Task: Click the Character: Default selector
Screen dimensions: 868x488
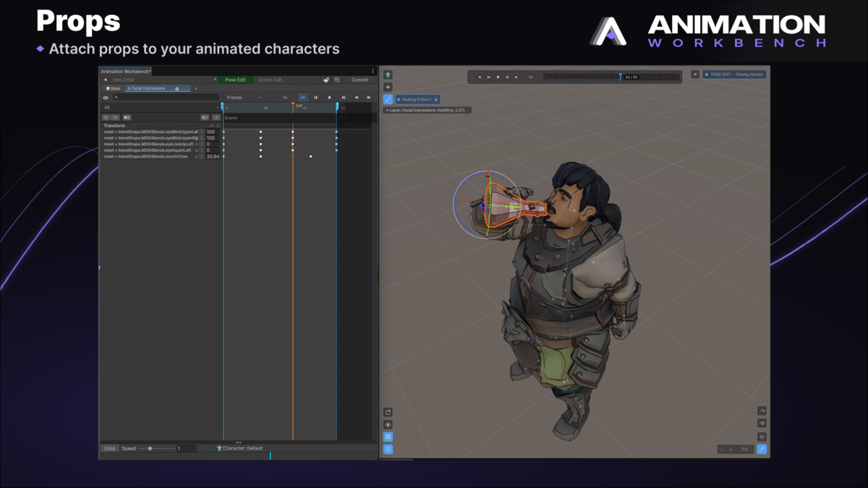Action: click(239, 448)
